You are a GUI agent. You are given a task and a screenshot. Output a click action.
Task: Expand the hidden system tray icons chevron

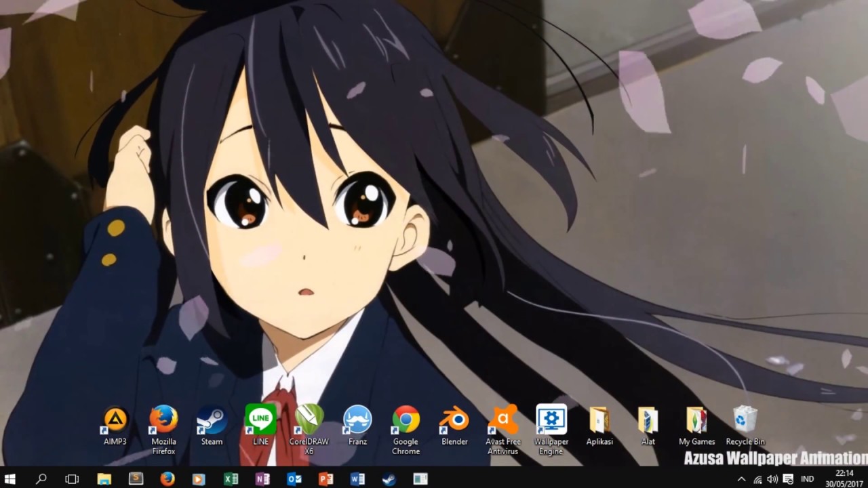[x=741, y=479]
